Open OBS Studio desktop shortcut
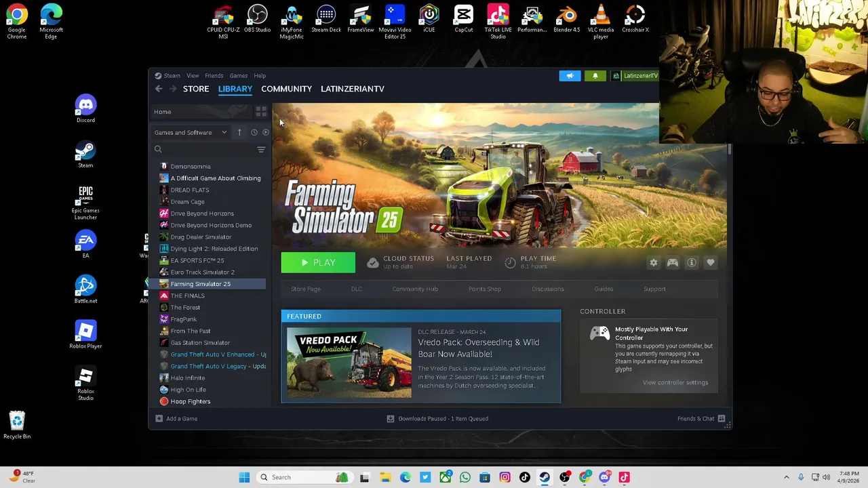The image size is (868, 488). (x=257, y=19)
